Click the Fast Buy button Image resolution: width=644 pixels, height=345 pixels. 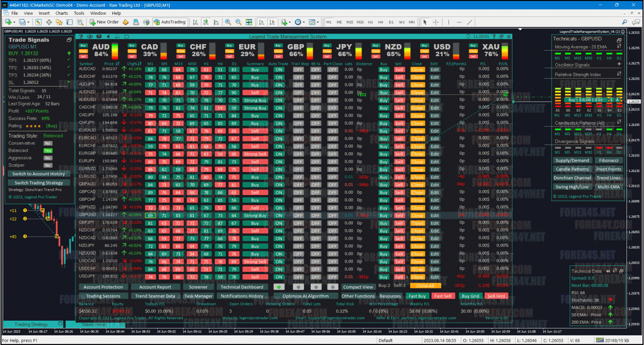tap(417, 296)
